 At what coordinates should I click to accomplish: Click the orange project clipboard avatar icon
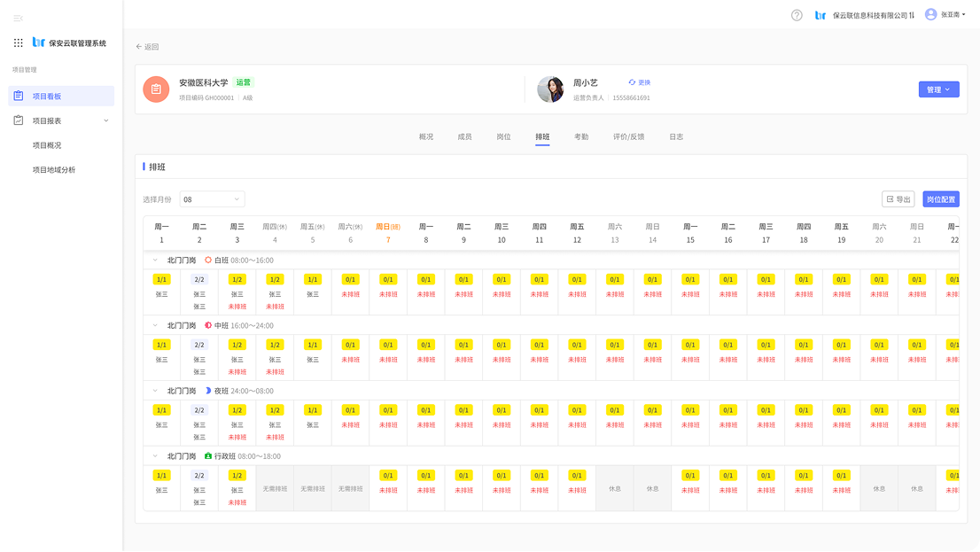tap(156, 89)
